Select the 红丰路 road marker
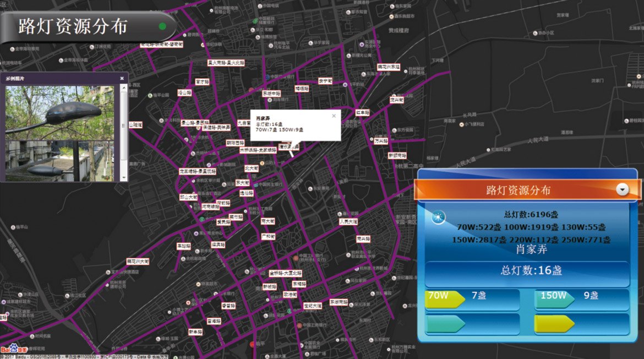Image resolution: width=644 pixels, height=359 pixels. pos(362,112)
